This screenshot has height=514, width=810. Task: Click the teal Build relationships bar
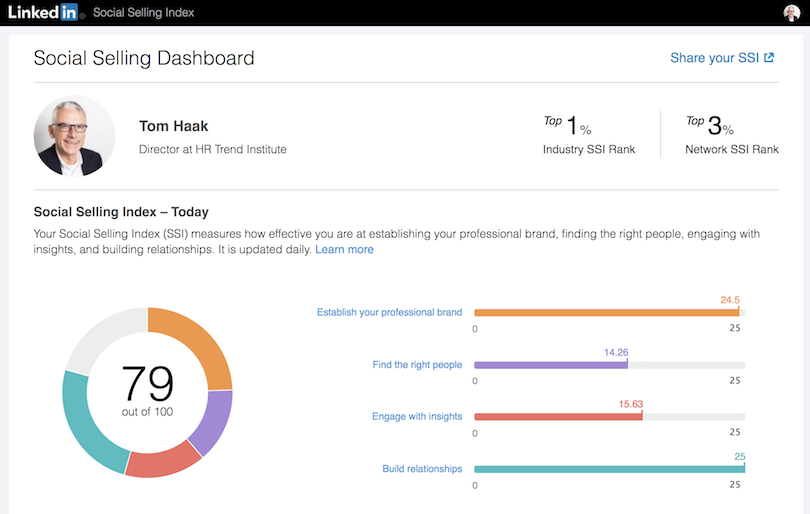click(610, 469)
